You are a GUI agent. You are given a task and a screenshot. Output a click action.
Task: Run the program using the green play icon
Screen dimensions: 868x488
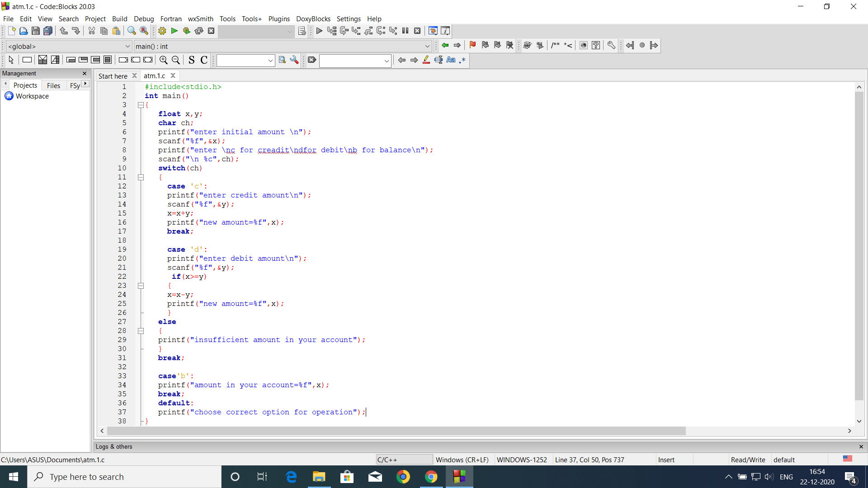pyautogui.click(x=174, y=31)
